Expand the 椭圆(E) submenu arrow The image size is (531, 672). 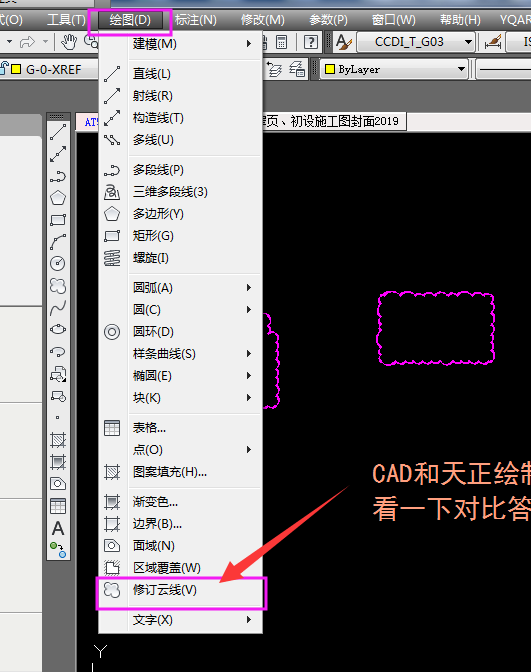(249, 376)
